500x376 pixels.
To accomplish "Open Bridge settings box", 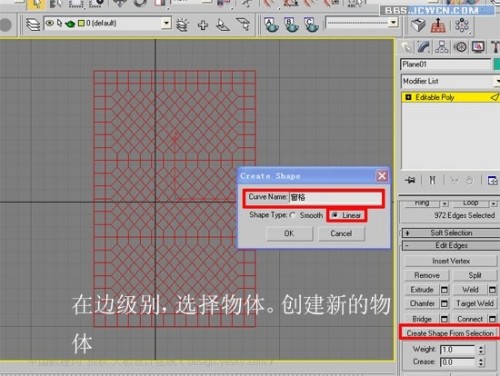I will (x=444, y=319).
